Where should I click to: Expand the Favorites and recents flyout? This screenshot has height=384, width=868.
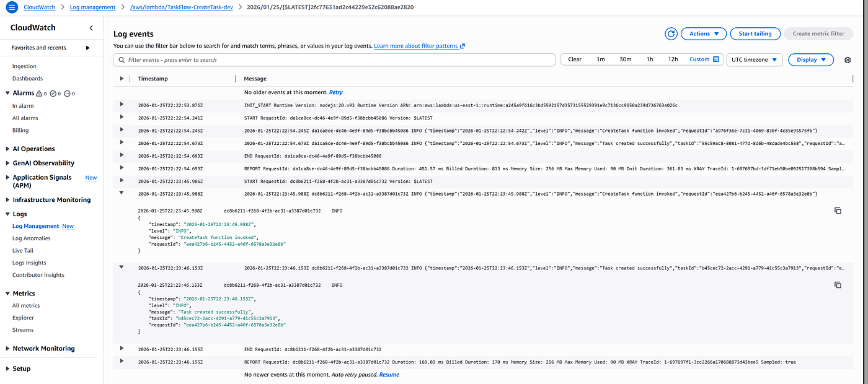(87, 48)
